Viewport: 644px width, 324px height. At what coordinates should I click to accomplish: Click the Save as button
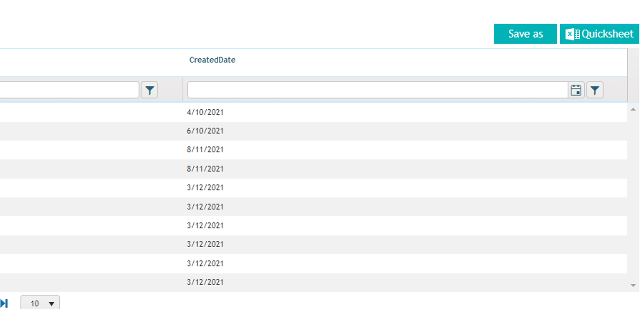pyautogui.click(x=525, y=34)
